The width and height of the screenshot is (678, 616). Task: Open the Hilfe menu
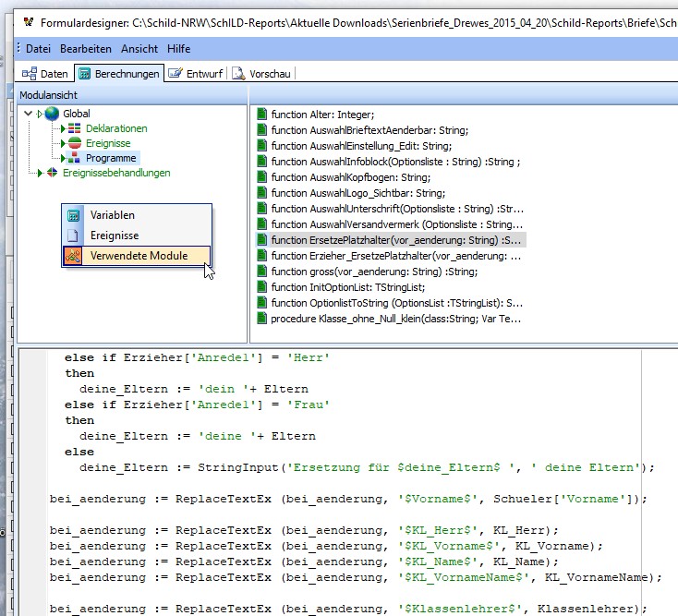[178, 49]
